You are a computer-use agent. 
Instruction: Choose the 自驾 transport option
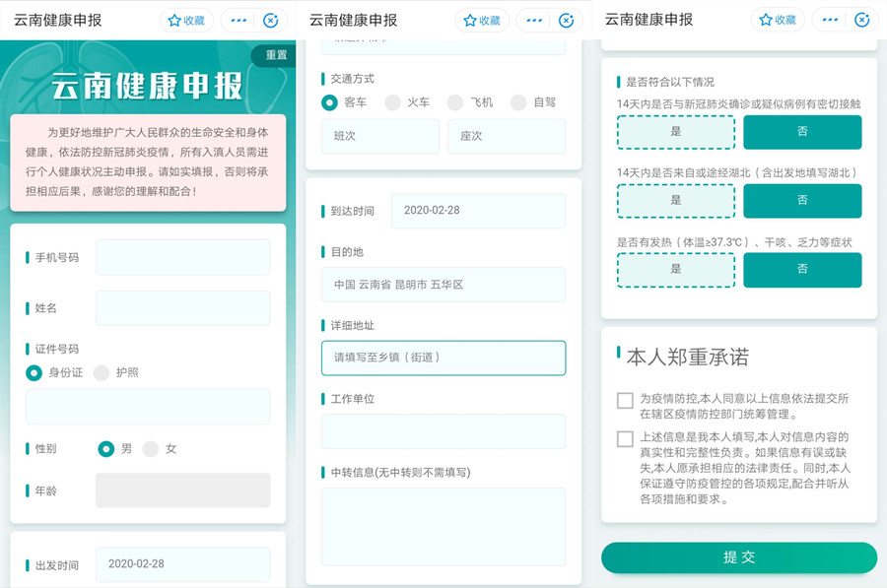tap(518, 102)
